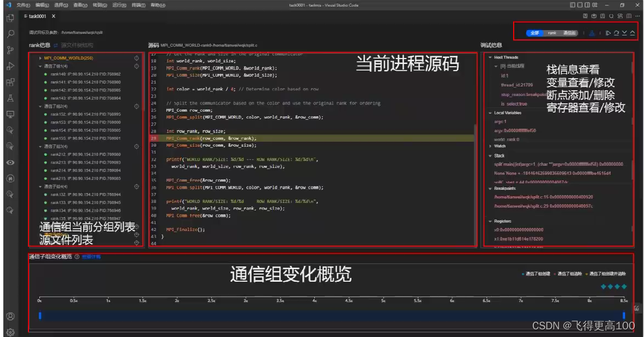Open the more actions ellipsis in tab bar
Screen dimensions: 644x337
[638, 16]
